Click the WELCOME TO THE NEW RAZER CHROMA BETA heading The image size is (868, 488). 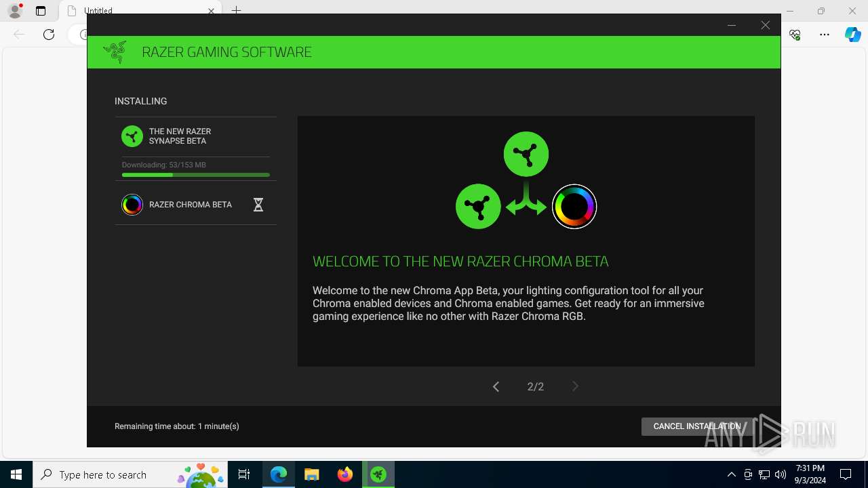460,262
